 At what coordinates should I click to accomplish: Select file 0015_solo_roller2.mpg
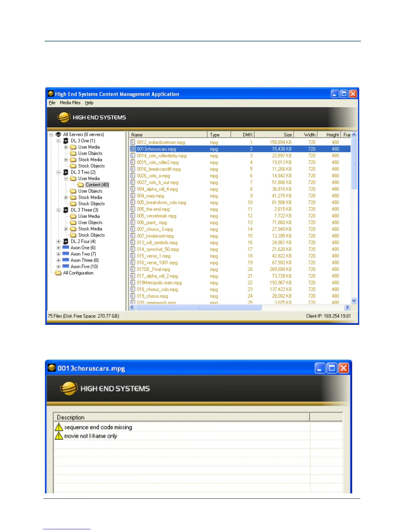pos(157,163)
